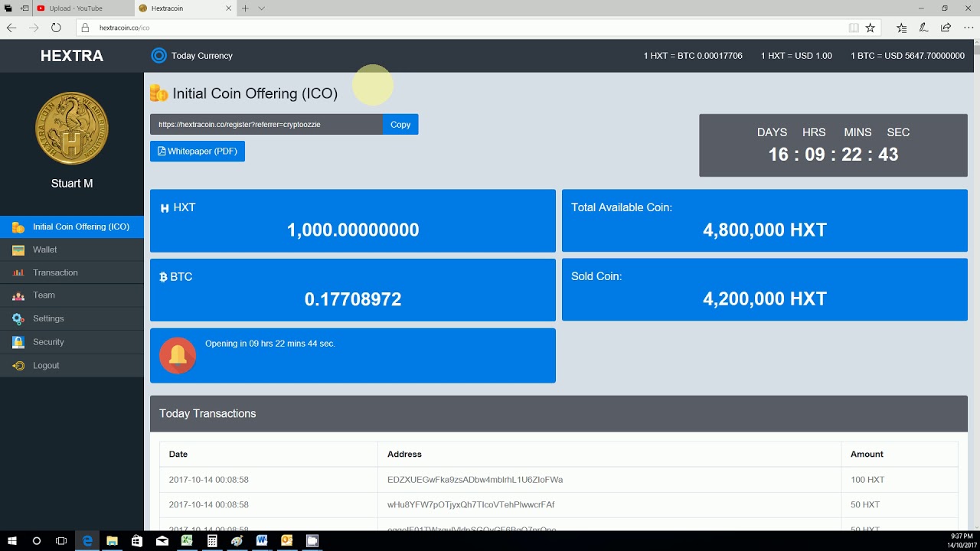Click the 1,000.00000000 HXT value
The height and width of the screenshot is (551, 980).
click(x=353, y=230)
